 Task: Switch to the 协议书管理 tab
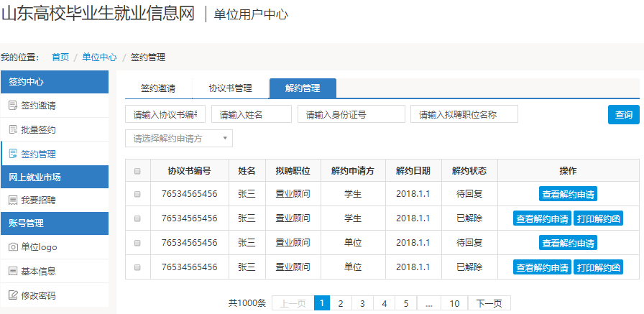[x=231, y=88]
